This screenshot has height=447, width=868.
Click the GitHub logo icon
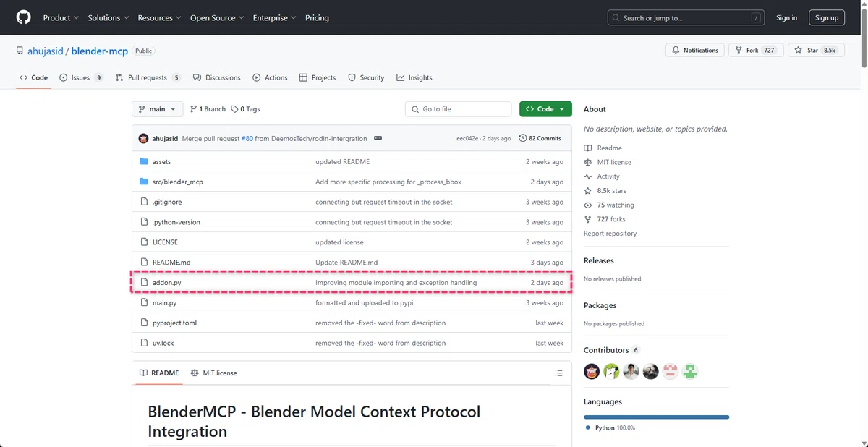pyautogui.click(x=23, y=17)
